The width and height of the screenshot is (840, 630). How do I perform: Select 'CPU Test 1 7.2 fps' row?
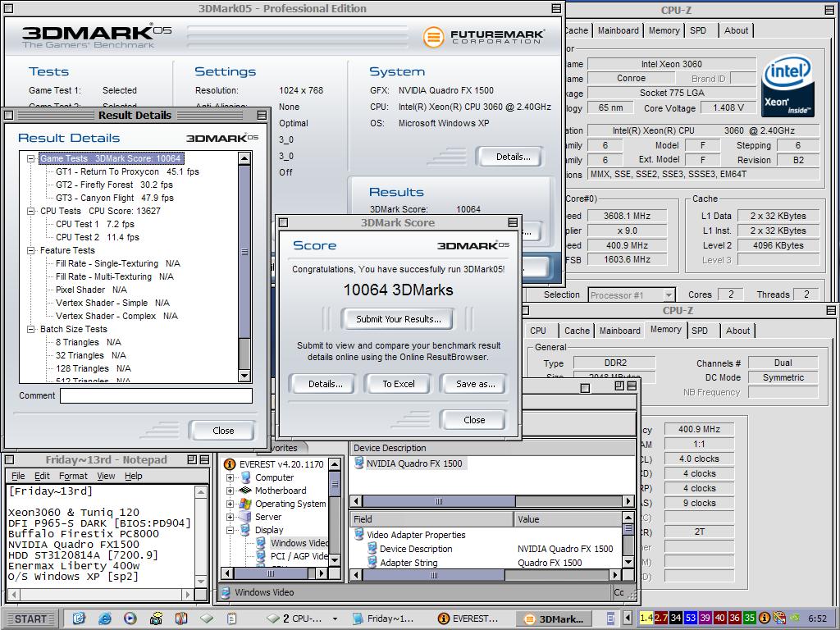pos(95,224)
